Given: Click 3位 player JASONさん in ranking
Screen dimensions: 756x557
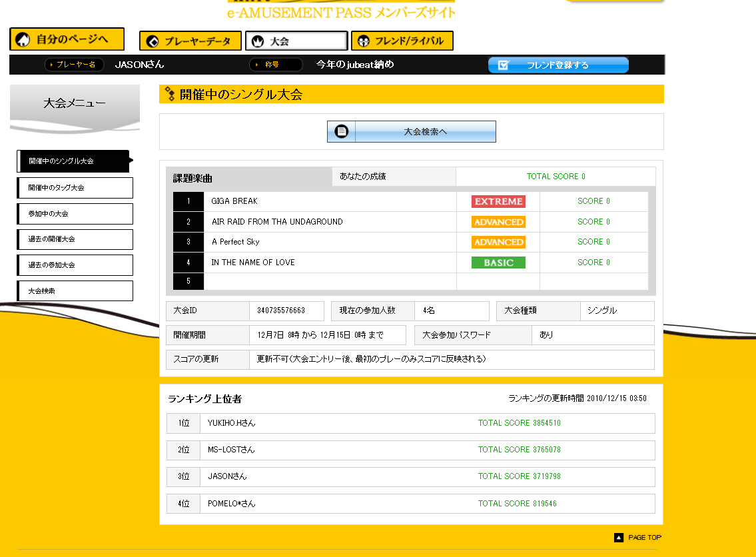Looking at the screenshot, I should 227,476.
